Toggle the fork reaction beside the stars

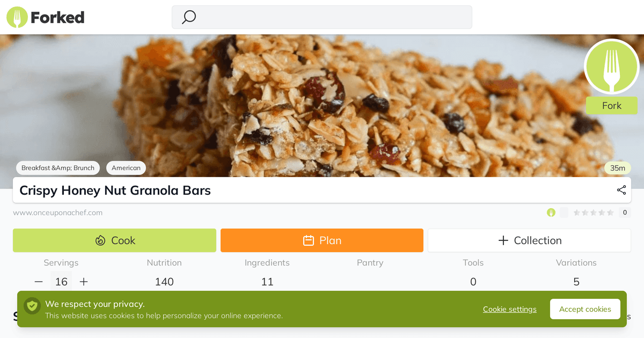pyautogui.click(x=564, y=212)
